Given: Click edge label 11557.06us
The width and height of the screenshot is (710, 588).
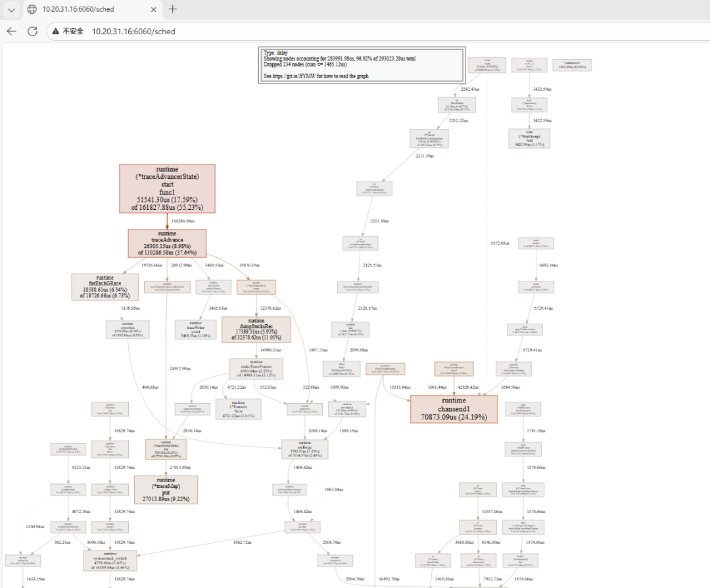Looking at the screenshot, I should pos(492,512).
